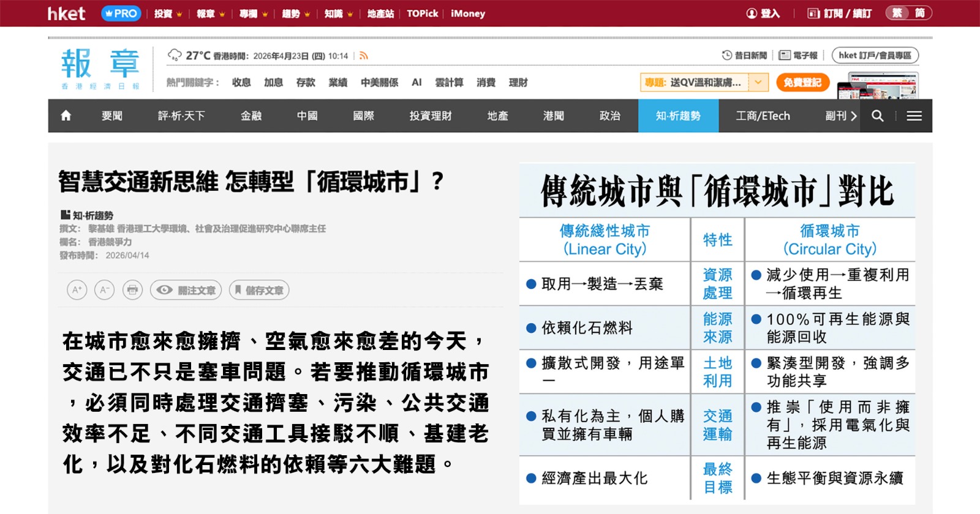Open the 金融 navigation tab
980x514 pixels.
click(x=251, y=116)
